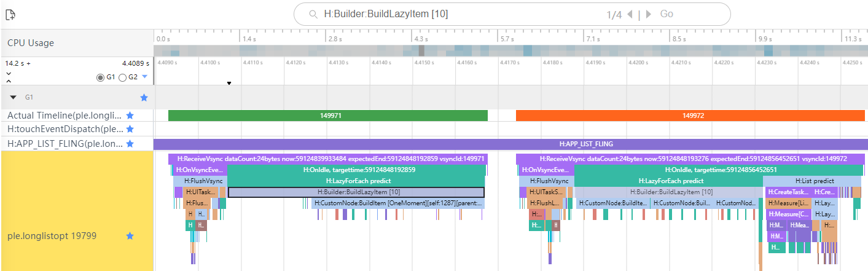
Task: Click the new trace file icon
Action: pyautogui.click(x=10, y=14)
